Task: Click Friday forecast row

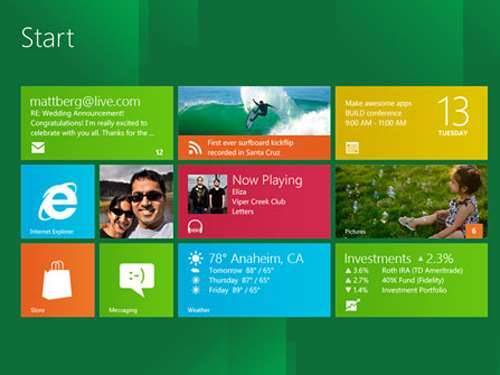Action: [226, 290]
